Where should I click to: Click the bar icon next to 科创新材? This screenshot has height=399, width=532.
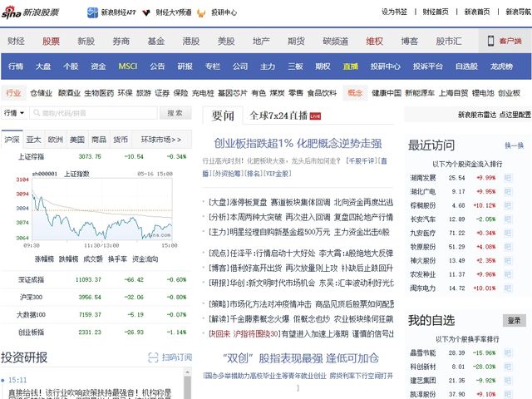(x=508, y=367)
